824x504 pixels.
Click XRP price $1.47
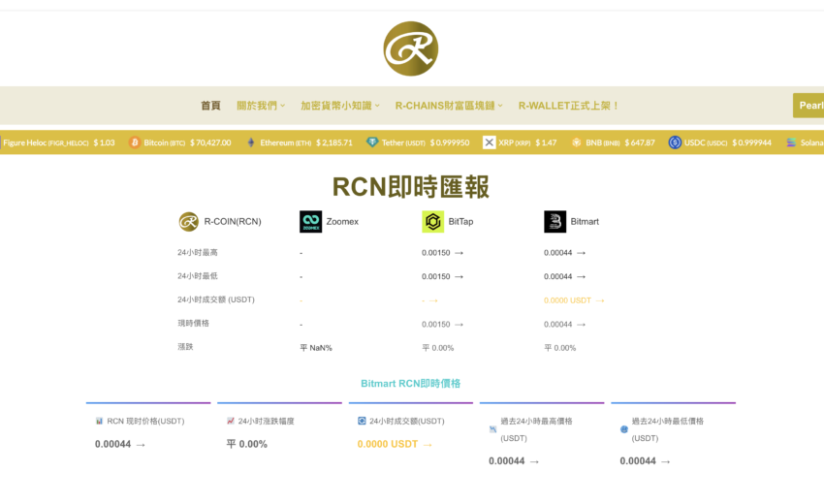point(546,142)
